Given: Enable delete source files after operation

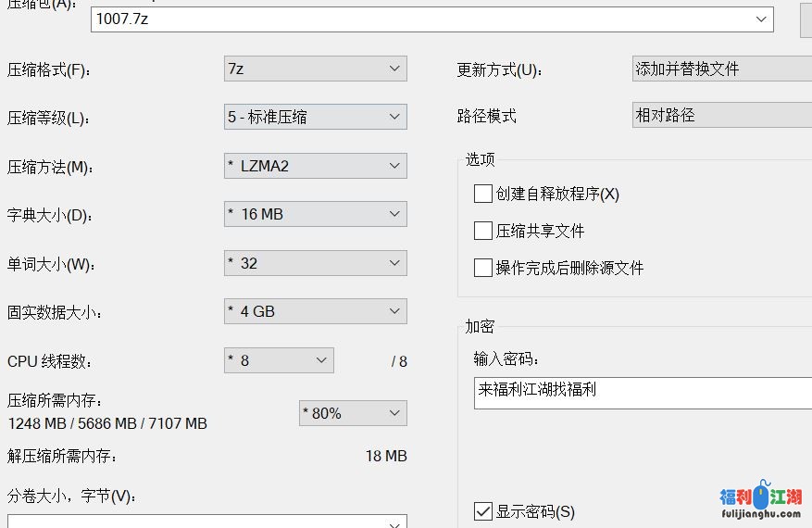Looking at the screenshot, I should coord(482,268).
